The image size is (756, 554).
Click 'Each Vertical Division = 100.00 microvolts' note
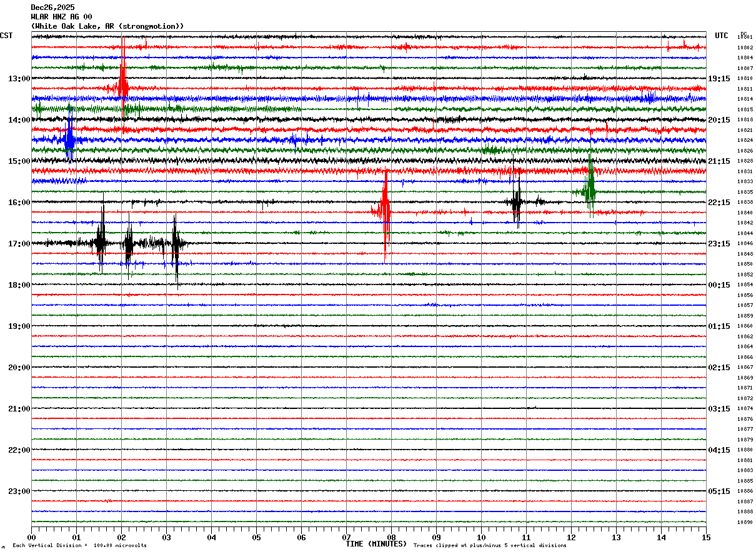tap(79, 545)
